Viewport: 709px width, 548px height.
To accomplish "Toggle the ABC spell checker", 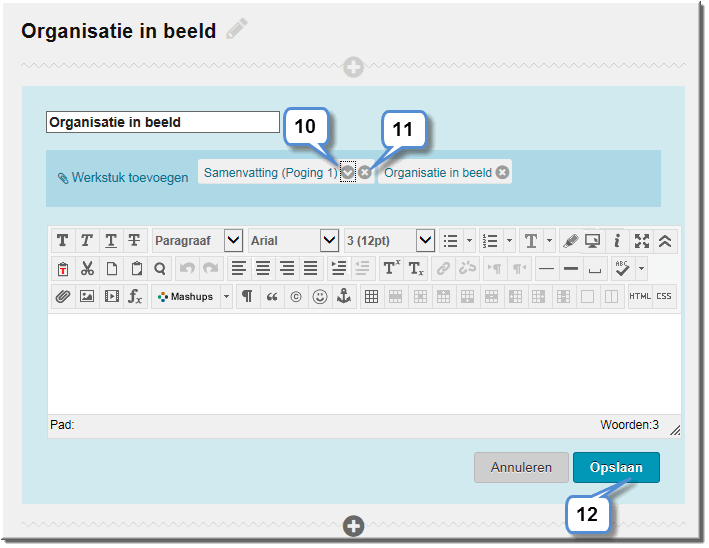I will (623, 269).
